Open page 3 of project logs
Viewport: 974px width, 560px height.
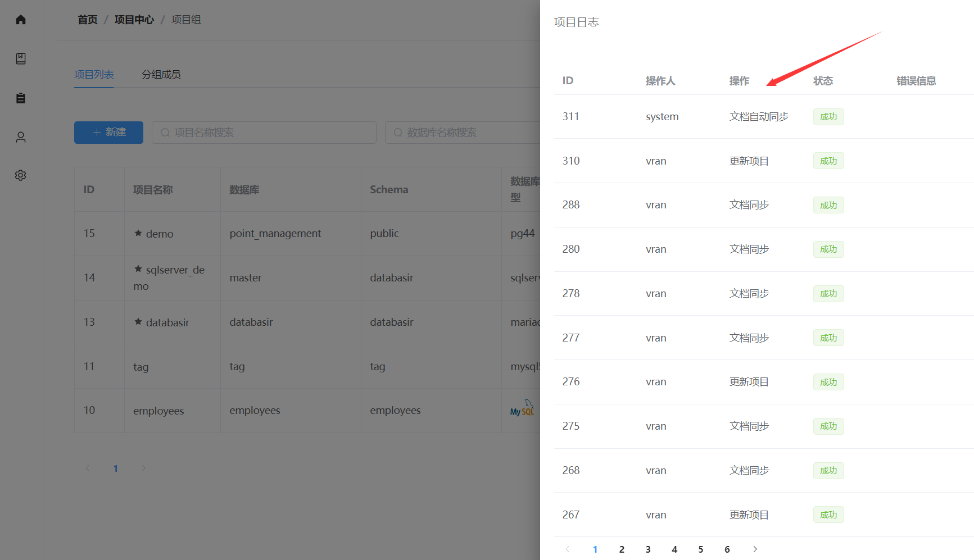(x=648, y=549)
